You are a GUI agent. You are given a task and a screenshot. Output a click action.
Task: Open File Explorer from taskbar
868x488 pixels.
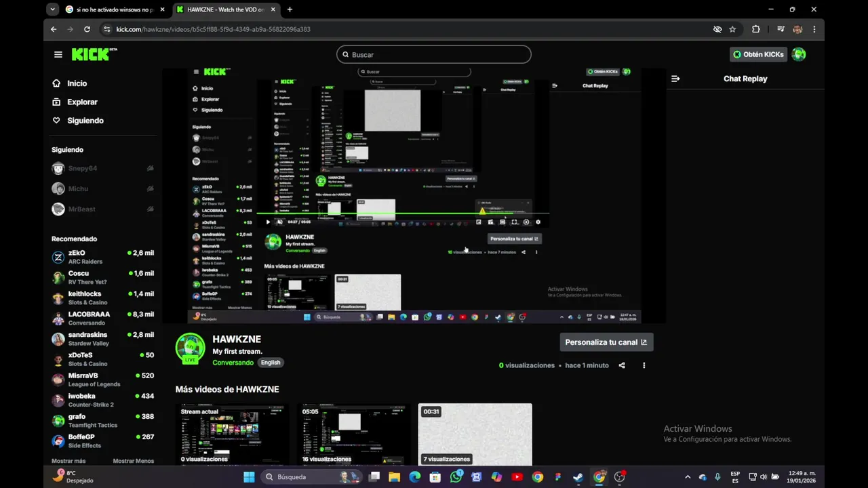(394, 477)
